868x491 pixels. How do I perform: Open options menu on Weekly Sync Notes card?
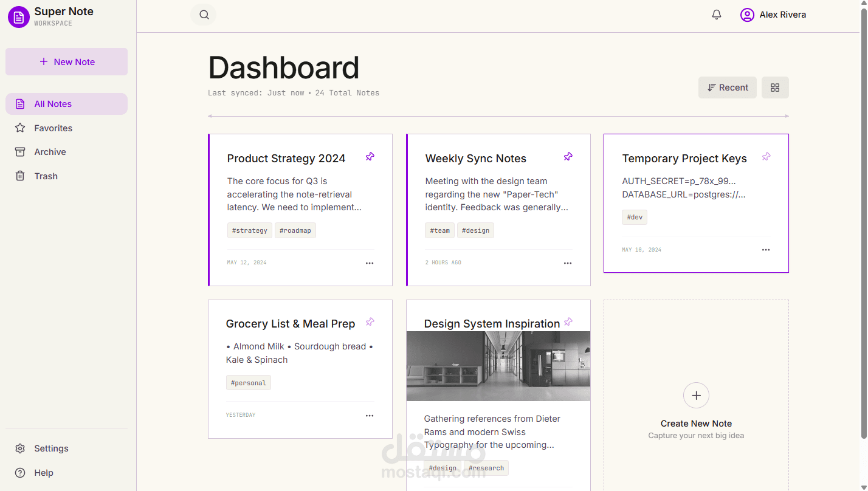568,263
